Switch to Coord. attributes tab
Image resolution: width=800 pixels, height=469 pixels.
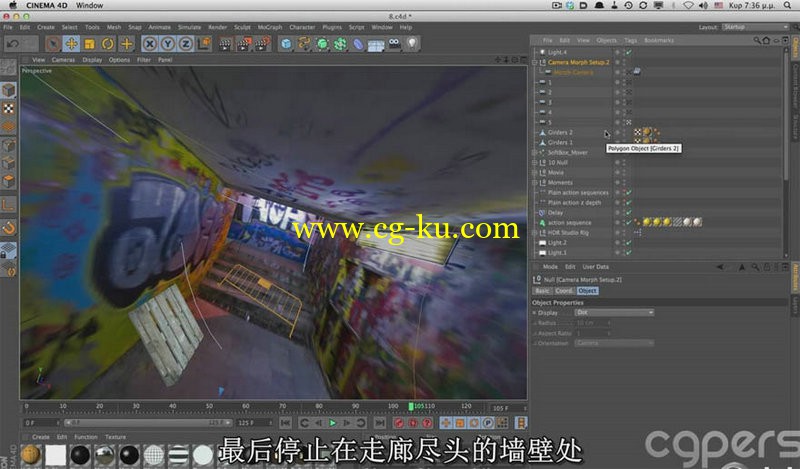tap(564, 290)
